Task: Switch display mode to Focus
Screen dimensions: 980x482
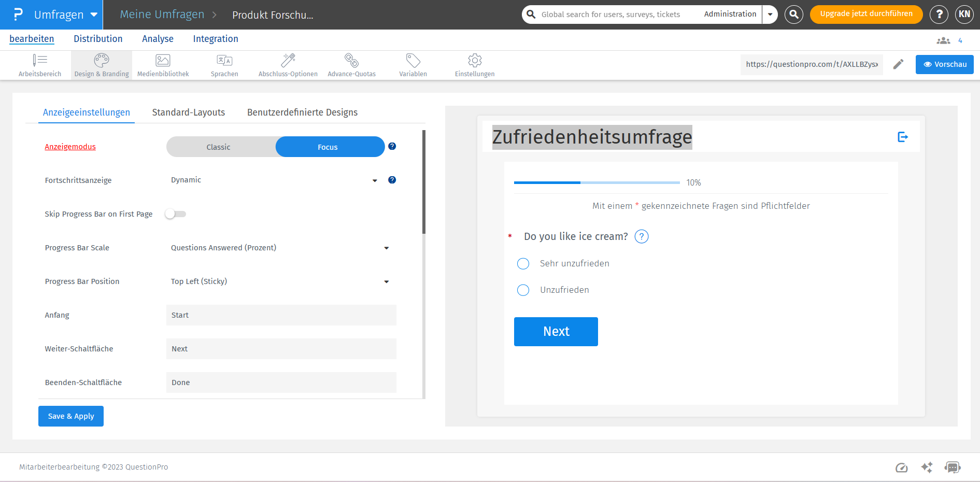Action: click(x=330, y=147)
